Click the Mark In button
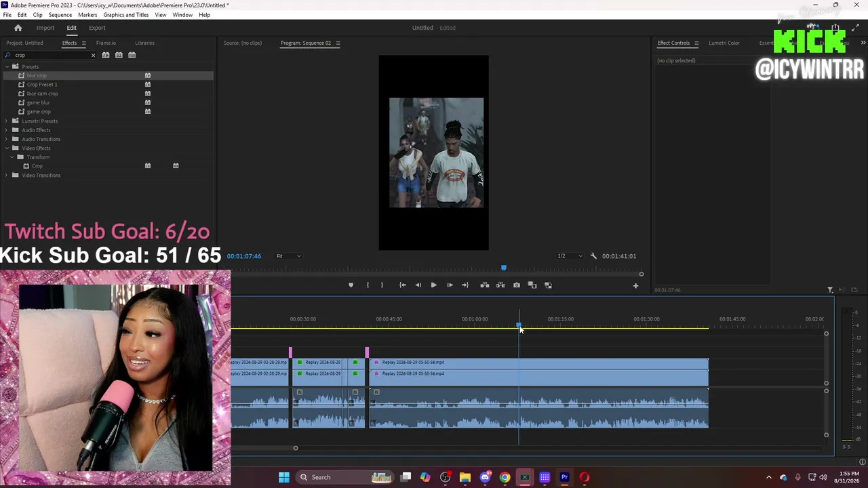This screenshot has width=868, height=488. pyautogui.click(x=368, y=285)
